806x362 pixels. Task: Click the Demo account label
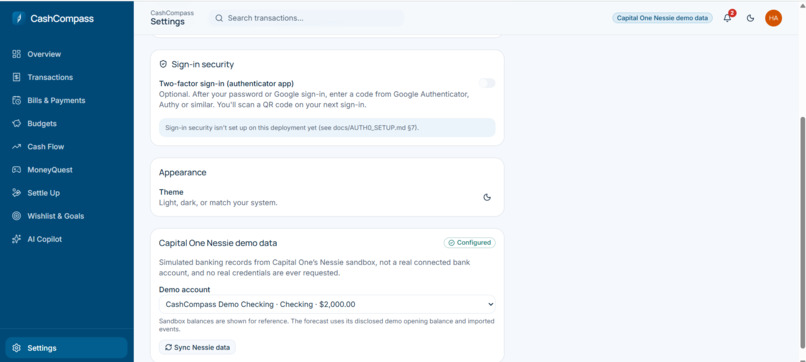(185, 289)
